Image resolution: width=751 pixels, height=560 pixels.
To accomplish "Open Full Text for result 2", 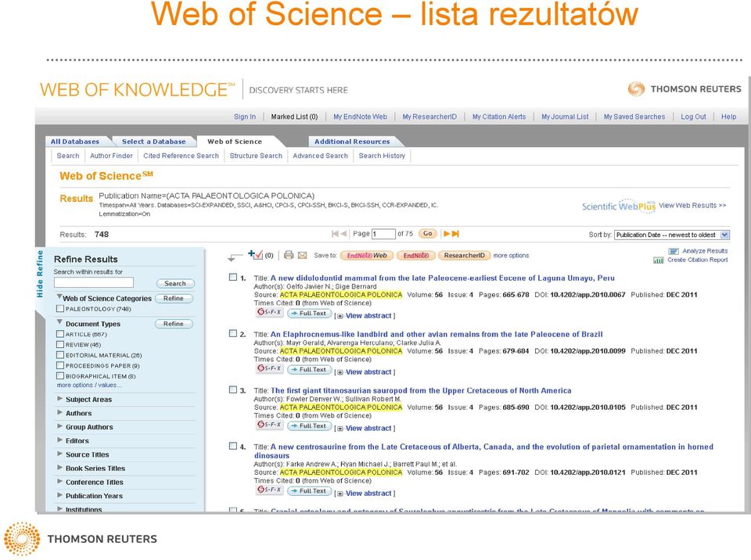I will pyautogui.click(x=310, y=369).
